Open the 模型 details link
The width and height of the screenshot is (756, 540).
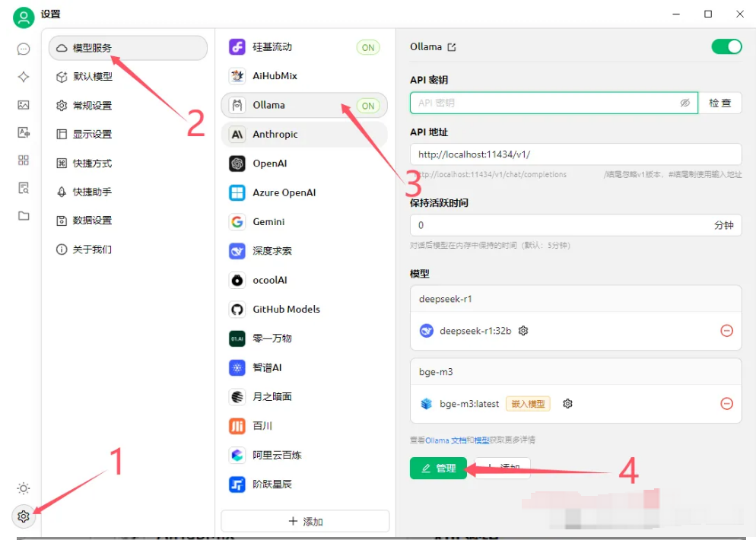coord(481,440)
